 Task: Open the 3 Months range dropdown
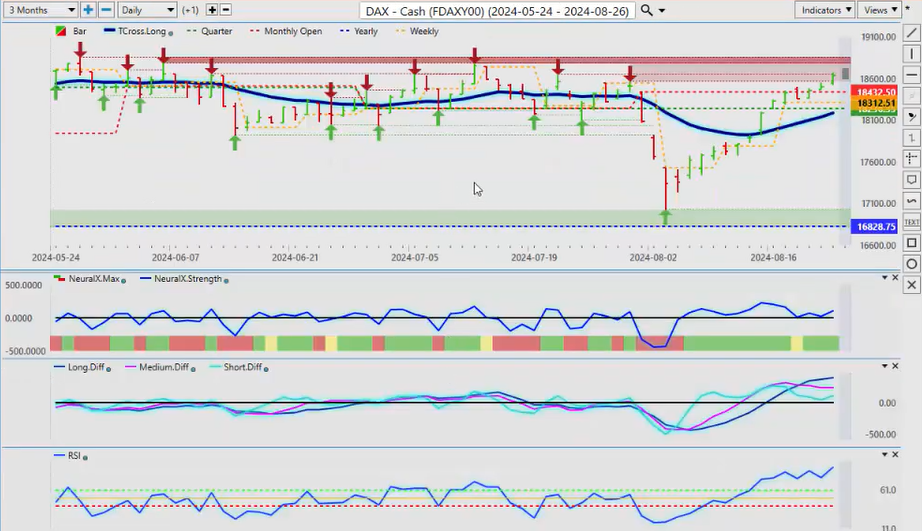tap(39, 10)
